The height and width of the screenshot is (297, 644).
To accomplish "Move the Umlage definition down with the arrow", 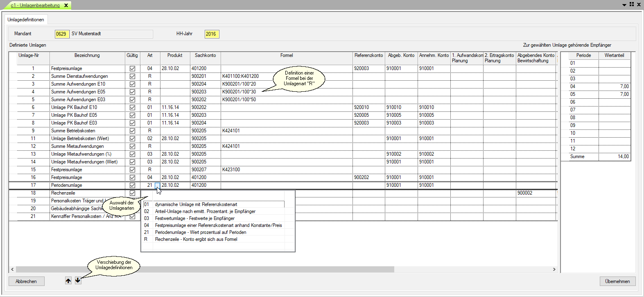I will point(78,281).
